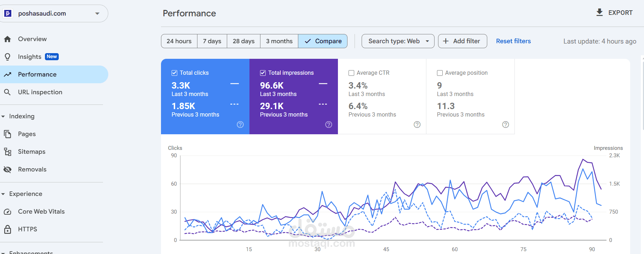Click the URL inspection magnifier icon
Viewport: 644px width, 254px height.
tap(7, 92)
